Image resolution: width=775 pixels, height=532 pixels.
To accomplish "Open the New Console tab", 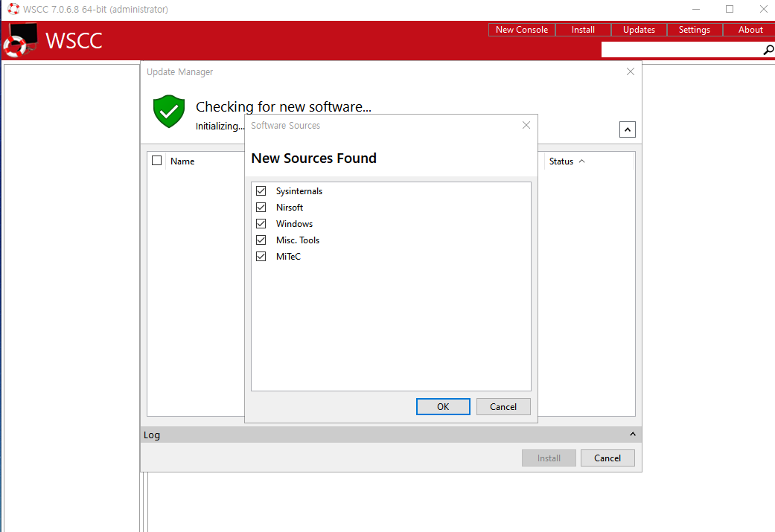I will 521,30.
